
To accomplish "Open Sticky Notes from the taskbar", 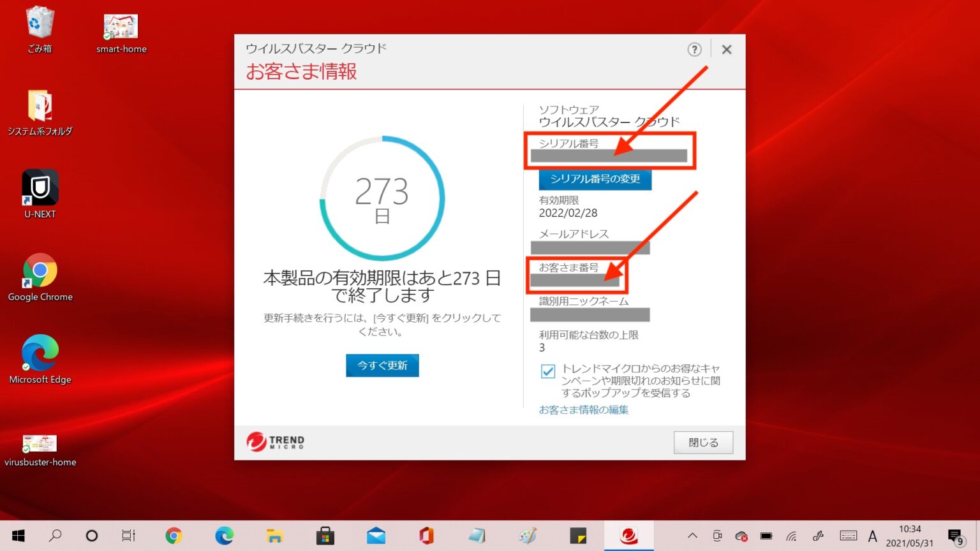I will click(x=578, y=536).
